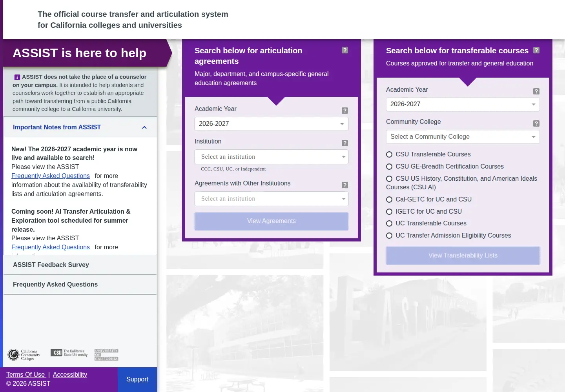
Task: Click 'CCC, CSU, UC, or Independent' hint
Action: coord(233,169)
